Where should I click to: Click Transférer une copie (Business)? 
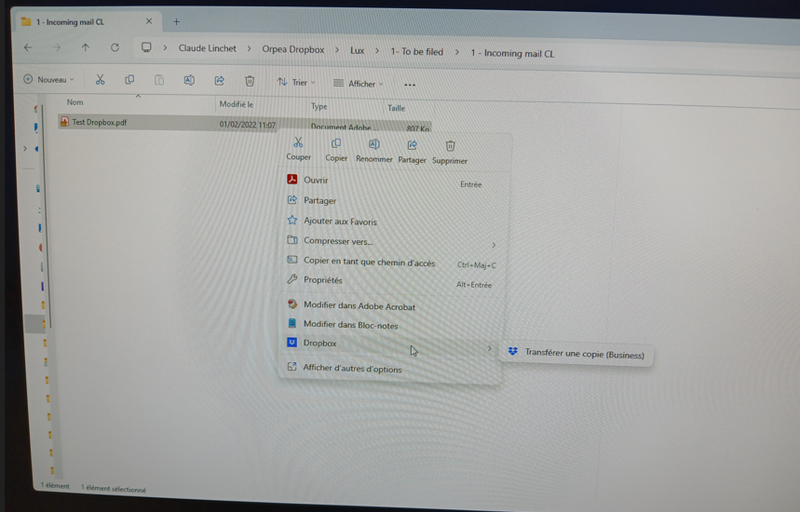click(x=577, y=353)
